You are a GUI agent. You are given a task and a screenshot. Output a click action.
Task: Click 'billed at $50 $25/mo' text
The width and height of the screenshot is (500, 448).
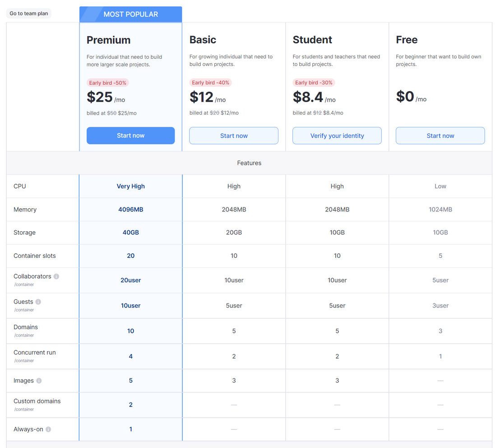[111, 113]
